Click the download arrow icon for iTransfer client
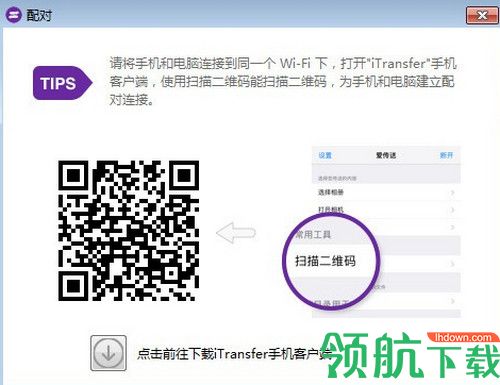 [108, 353]
